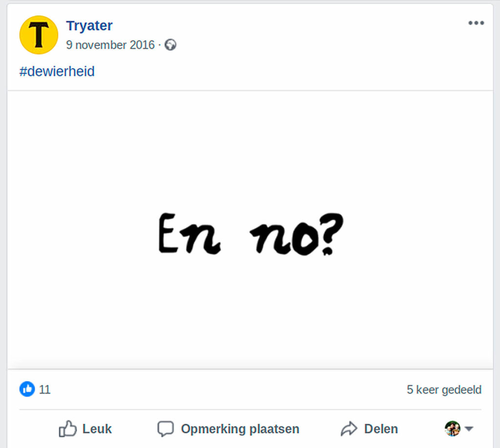Click the share arrow icon beside Delen
Image resolution: width=500 pixels, height=448 pixels.
tap(349, 429)
